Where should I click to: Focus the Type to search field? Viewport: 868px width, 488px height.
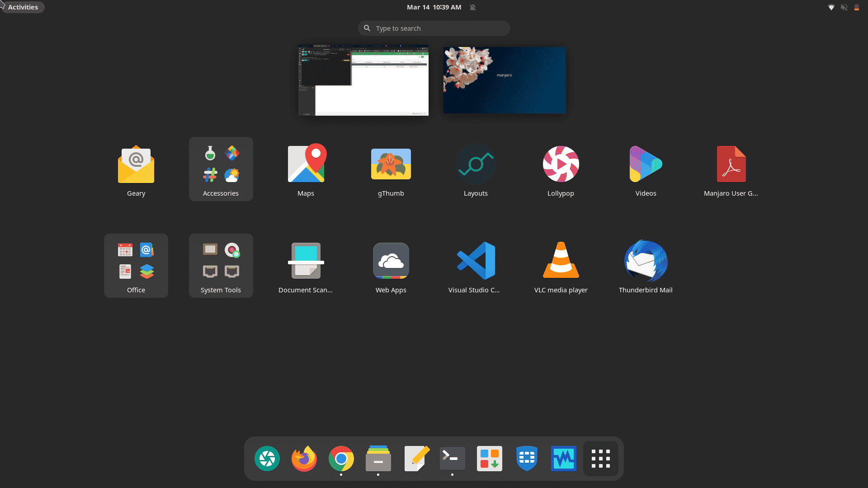click(x=434, y=28)
